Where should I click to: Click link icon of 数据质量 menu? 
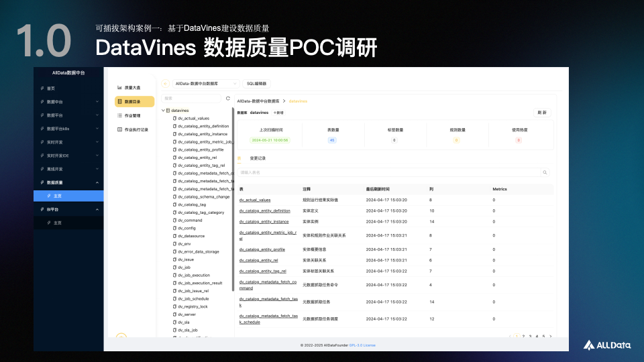point(42,182)
